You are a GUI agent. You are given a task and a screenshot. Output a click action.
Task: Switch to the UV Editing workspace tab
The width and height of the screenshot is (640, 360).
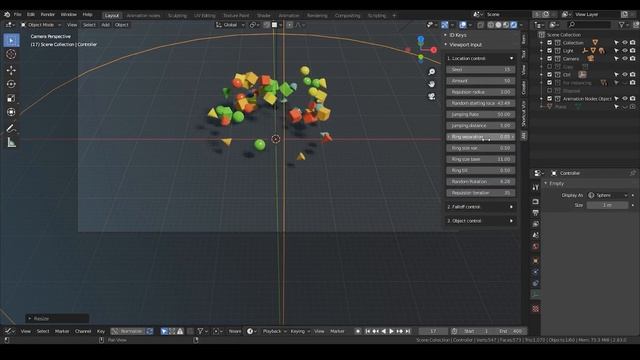coord(204,16)
